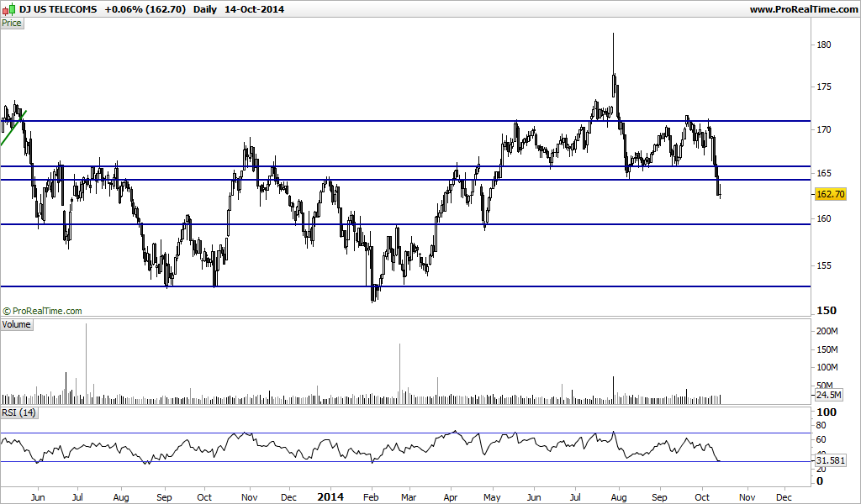This screenshot has height=504, width=861.
Task: Click the 150M volume axis label
Action: click(x=827, y=349)
